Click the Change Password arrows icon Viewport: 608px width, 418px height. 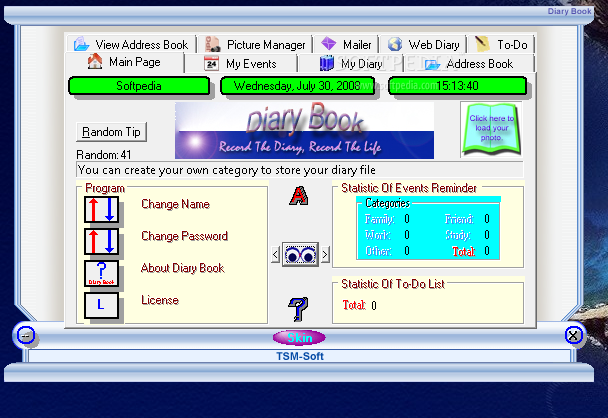tap(102, 242)
